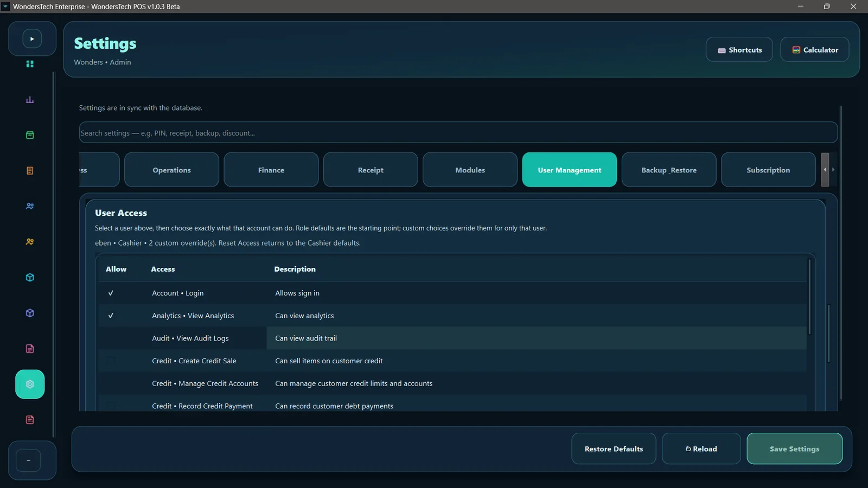Select the Audit • View Audit Logs row
Viewport: 868px width, 488px height.
452,338
